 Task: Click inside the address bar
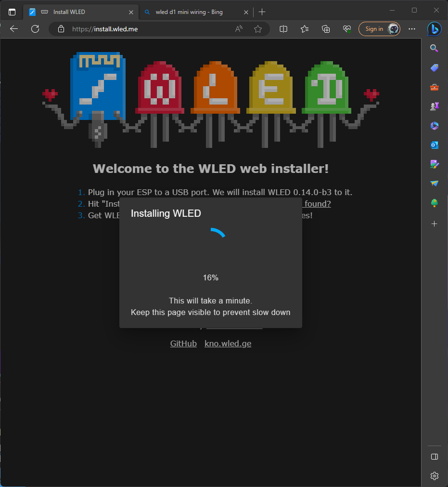(x=144, y=29)
